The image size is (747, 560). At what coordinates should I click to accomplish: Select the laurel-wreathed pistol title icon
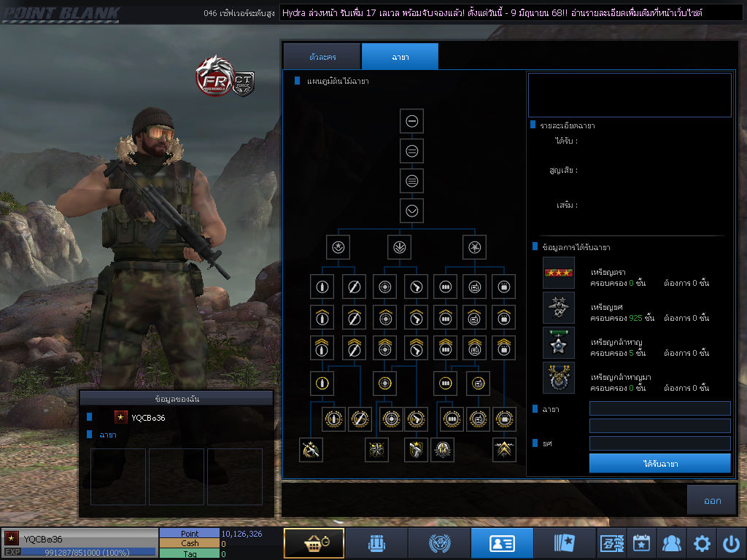(x=417, y=419)
